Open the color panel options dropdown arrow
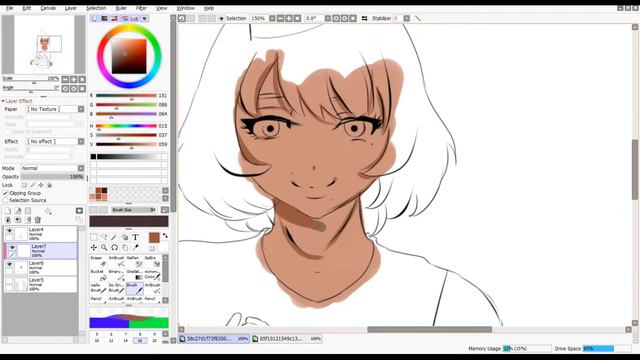The width and height of the screenshot is (640, 360). [x=145, y=18]
